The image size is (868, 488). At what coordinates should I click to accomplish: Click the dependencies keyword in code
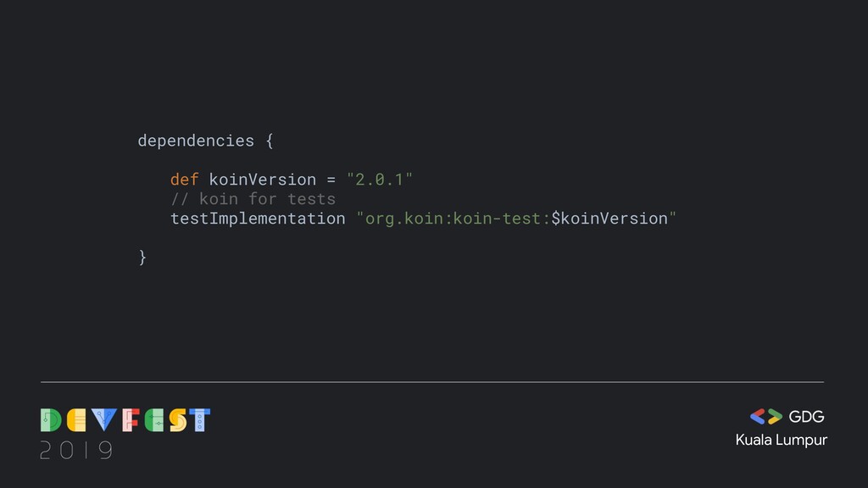point(196,141)
